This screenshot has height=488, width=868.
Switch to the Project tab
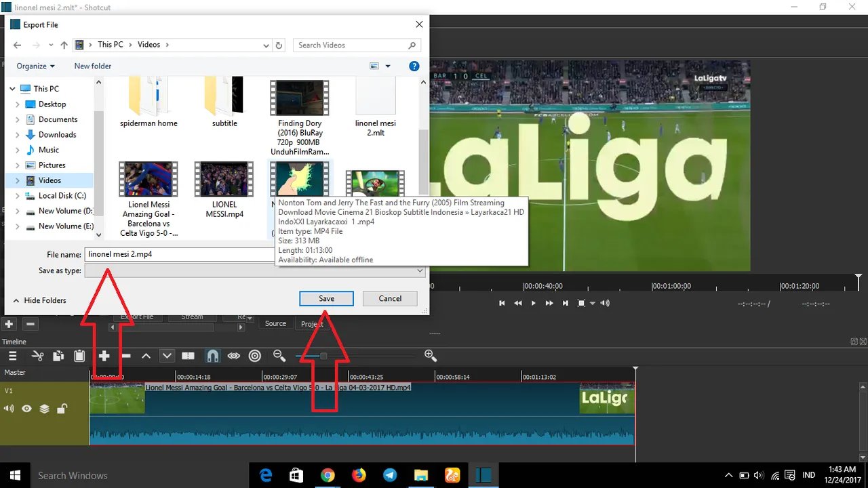[x=313, y=324]
